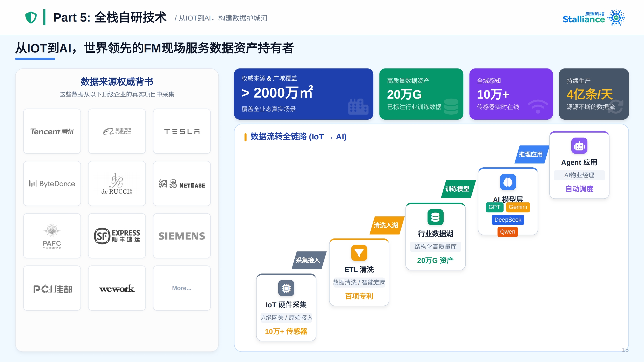This screenshot has width=644, height=362.
Task: Click the blue brain icon for AI 模型层
Action: 508,182
